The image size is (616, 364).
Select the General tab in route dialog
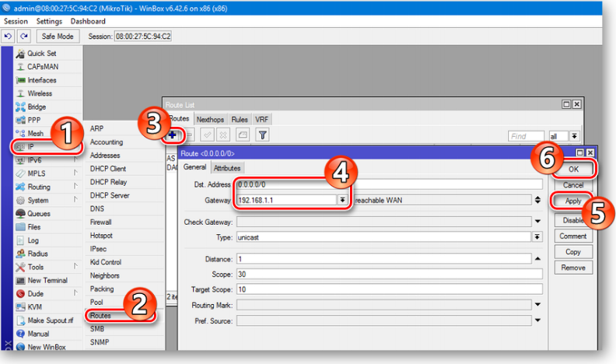point(195,167)
